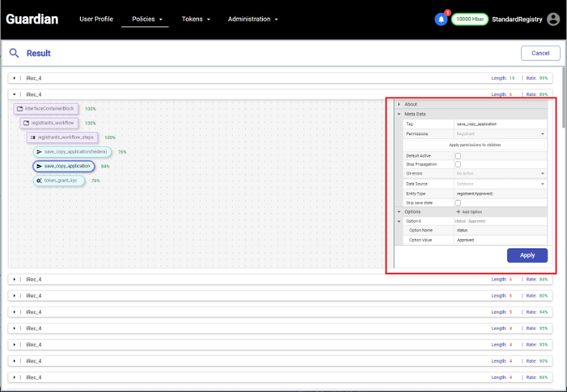Click the Option Value field containing Approved
The image size is (567, 392).
[499, 241]
